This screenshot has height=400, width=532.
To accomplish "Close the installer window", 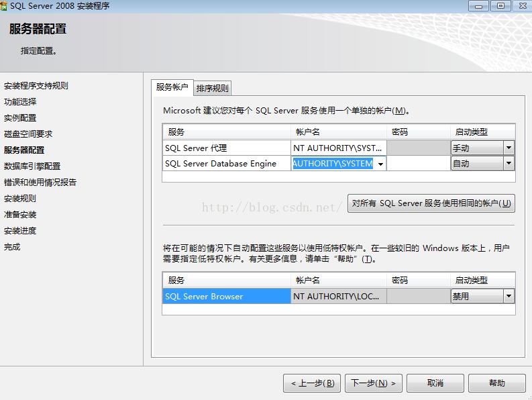I will pyautogui.click(x=522, y=6).
